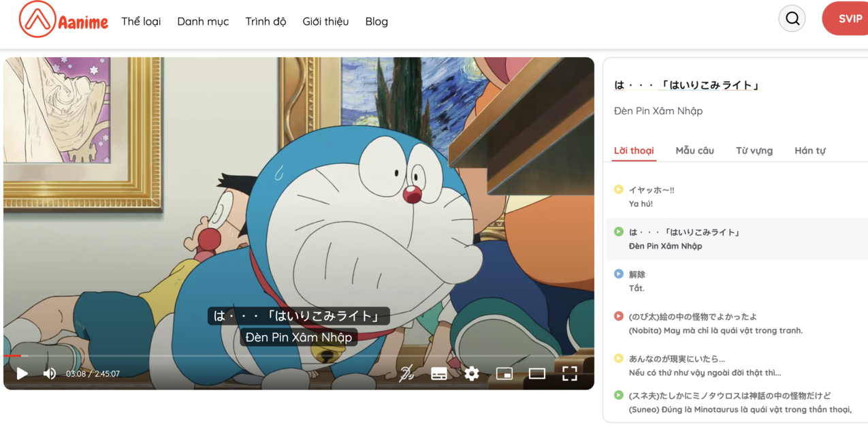Switch to the Từ vựng tab
The height and width of the screenshot is (427, 868).
click(x=754, y=151)
